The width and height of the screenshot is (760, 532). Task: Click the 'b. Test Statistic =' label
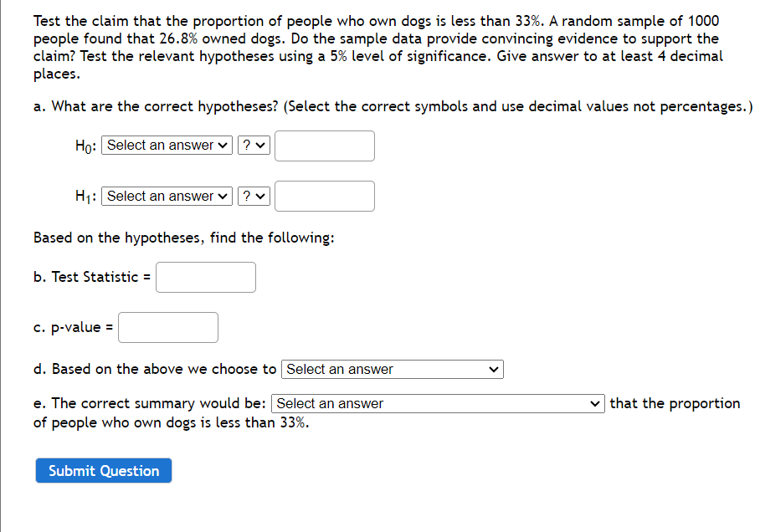click(92, 277)
